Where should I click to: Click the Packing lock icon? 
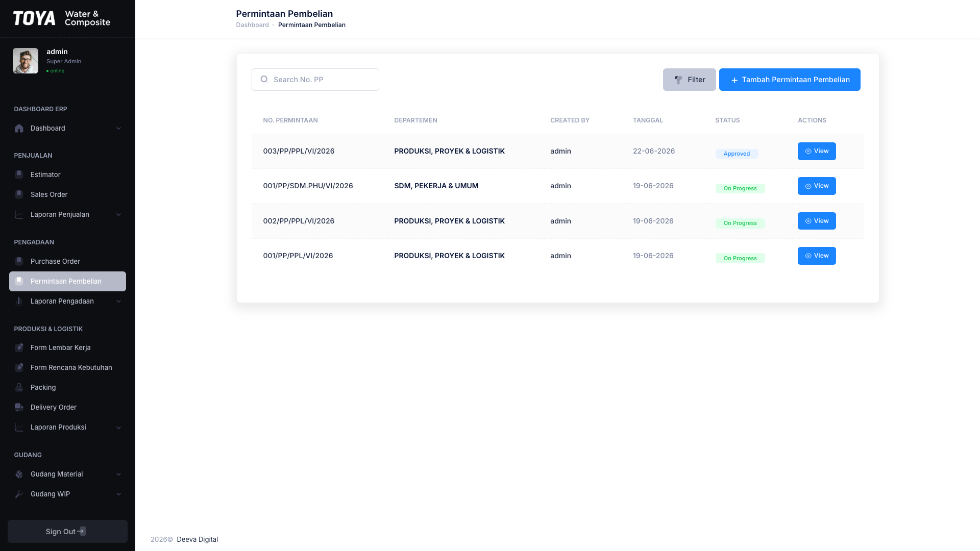click(x=19, y=387)
